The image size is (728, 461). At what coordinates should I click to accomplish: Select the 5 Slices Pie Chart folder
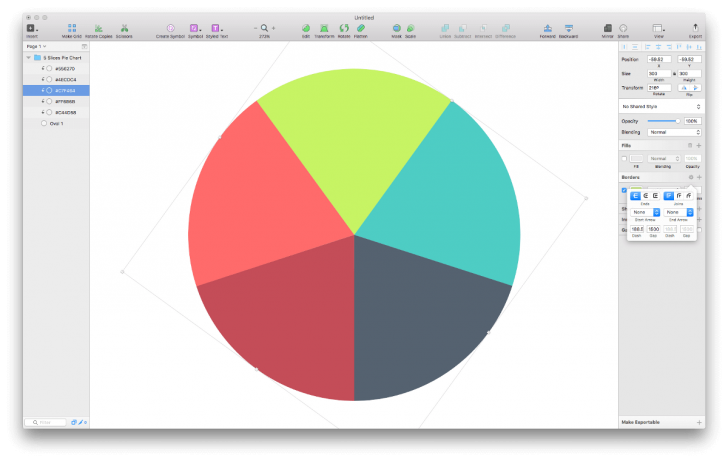tap(56, 58)
